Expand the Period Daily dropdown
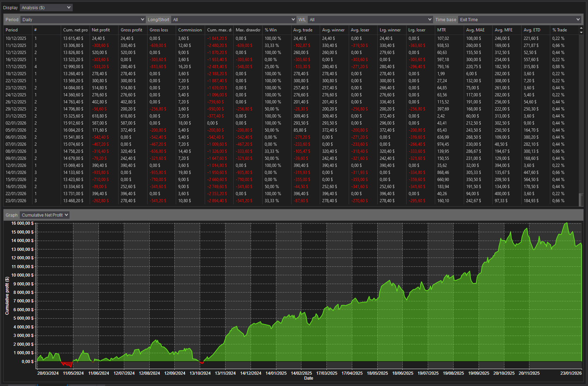Screen dimensions: 588x386 (x=83, y=20)
